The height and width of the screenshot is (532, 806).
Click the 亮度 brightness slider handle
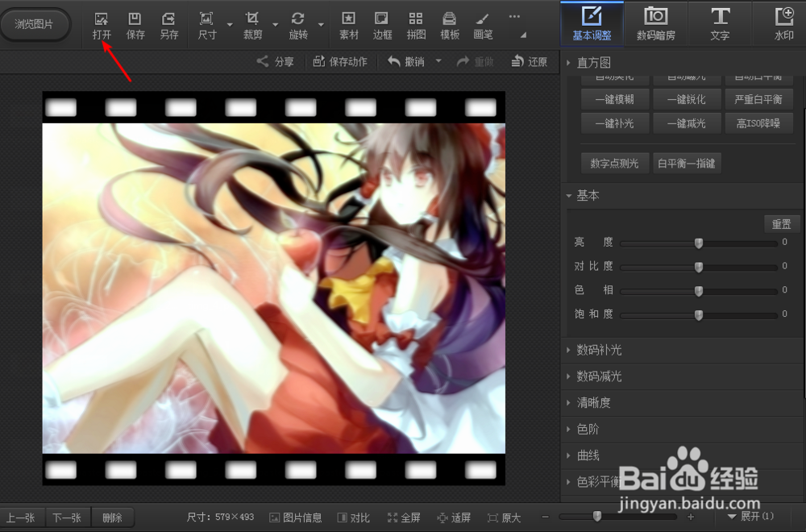[x=699, y=243]
